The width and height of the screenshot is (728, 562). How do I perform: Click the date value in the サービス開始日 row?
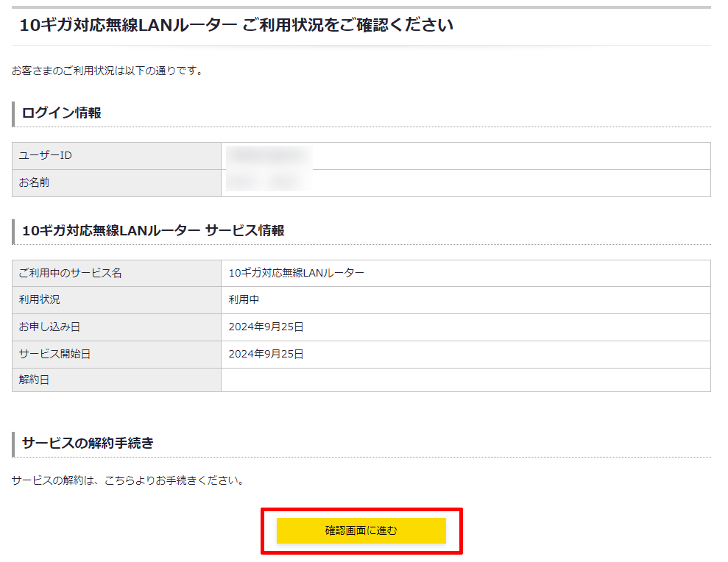coord(266,354)
